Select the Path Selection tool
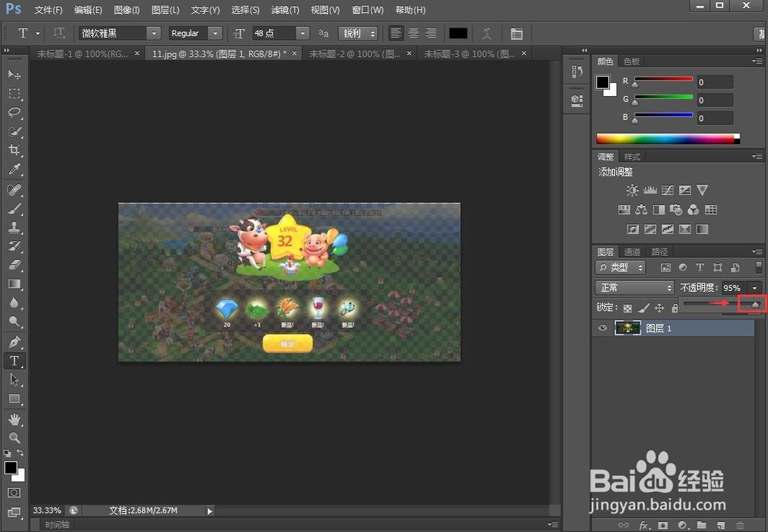The height and width of the screenshot is (532, 768). 14,379
